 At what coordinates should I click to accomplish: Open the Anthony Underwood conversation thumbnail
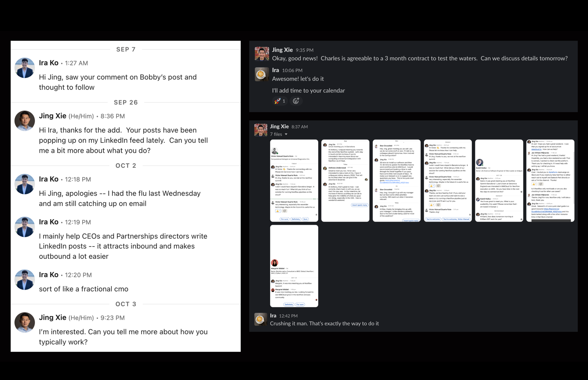pyautogui.click(x=345, y=180)
